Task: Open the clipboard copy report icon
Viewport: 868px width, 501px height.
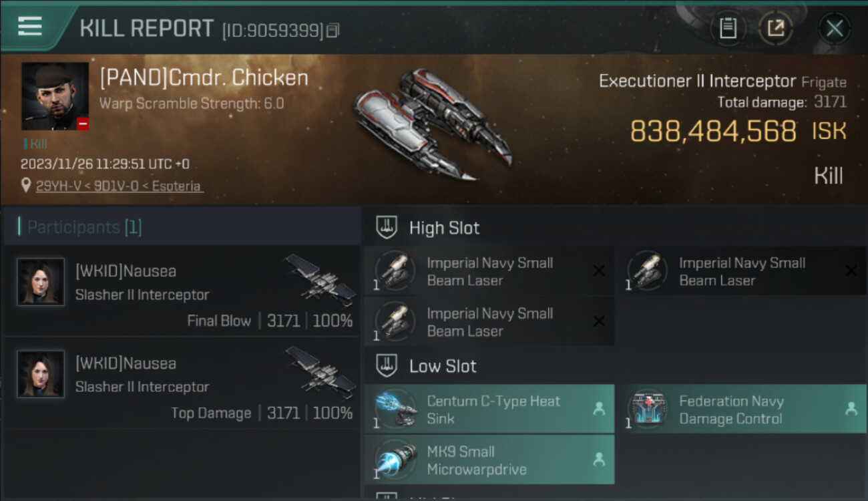Action: click(728, 28)
